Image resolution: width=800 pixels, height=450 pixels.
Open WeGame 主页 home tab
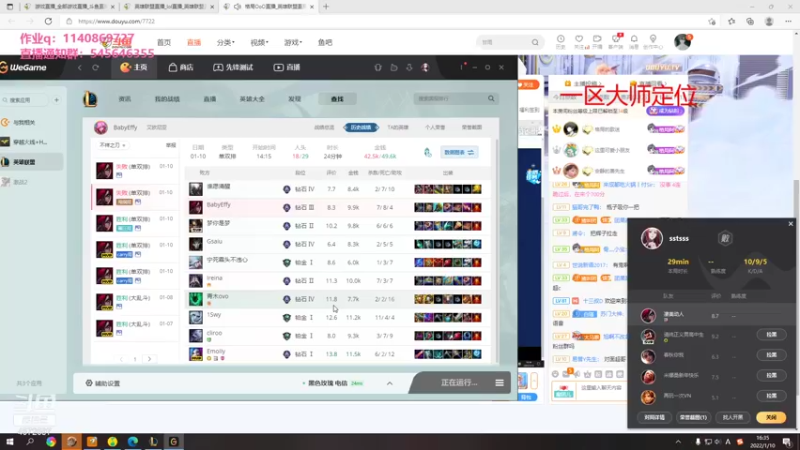[134, 67]
